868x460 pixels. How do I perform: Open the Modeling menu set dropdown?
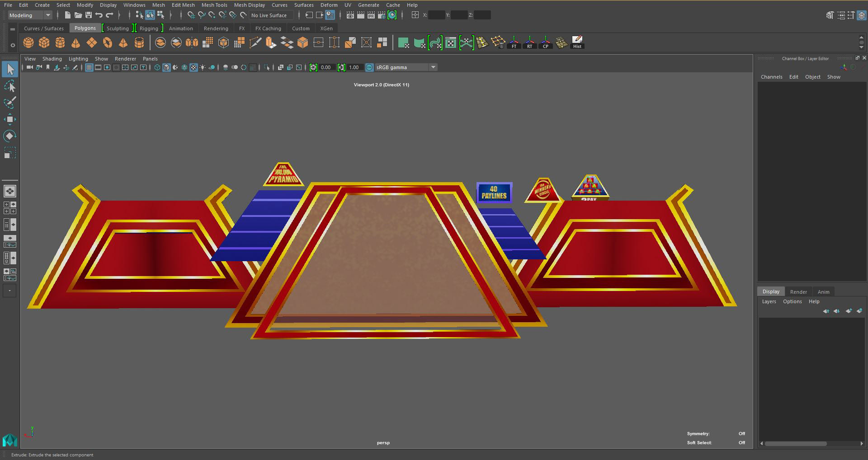30,15
